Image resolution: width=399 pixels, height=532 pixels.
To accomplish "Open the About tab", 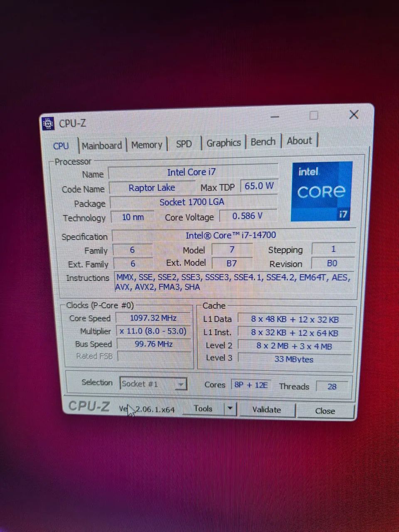I will [x=299, y=140].
